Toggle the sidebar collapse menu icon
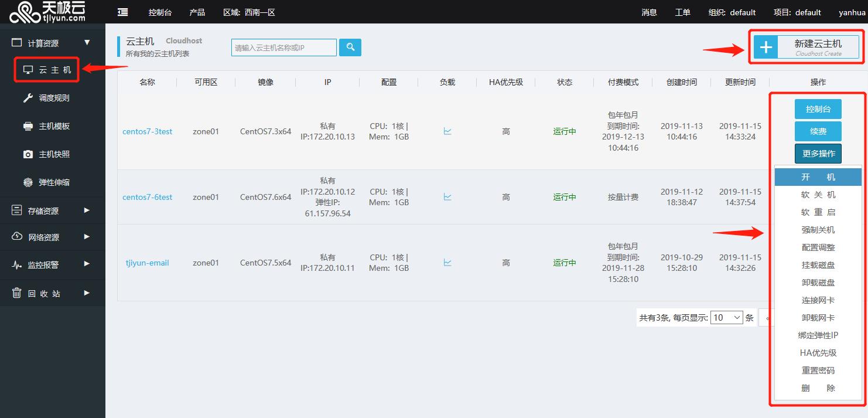The height and width of the screenshot is (418, 868). coord(123,12)
